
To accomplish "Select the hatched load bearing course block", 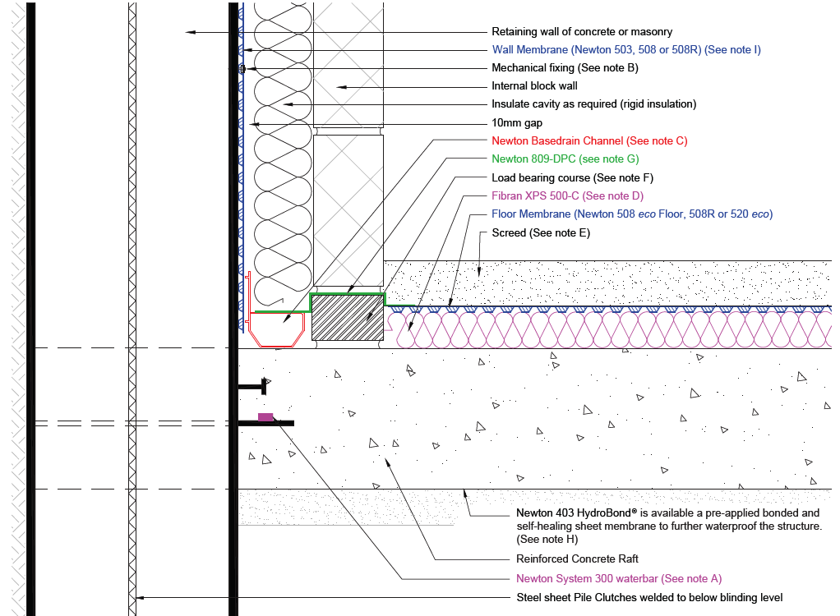I will click(x=348, y=318).
